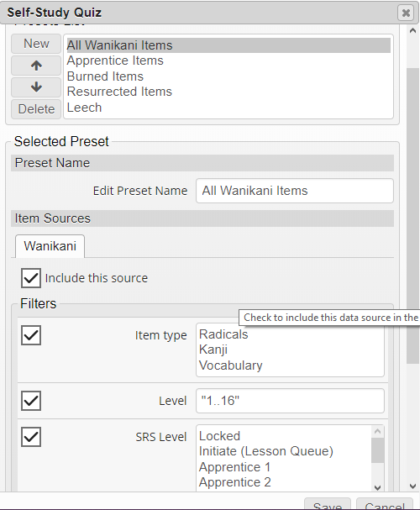Image resolution: width=420 pixels, height=510 pixels.
Task: Move the selected preset down with the arrow
Action: [36, 87]
